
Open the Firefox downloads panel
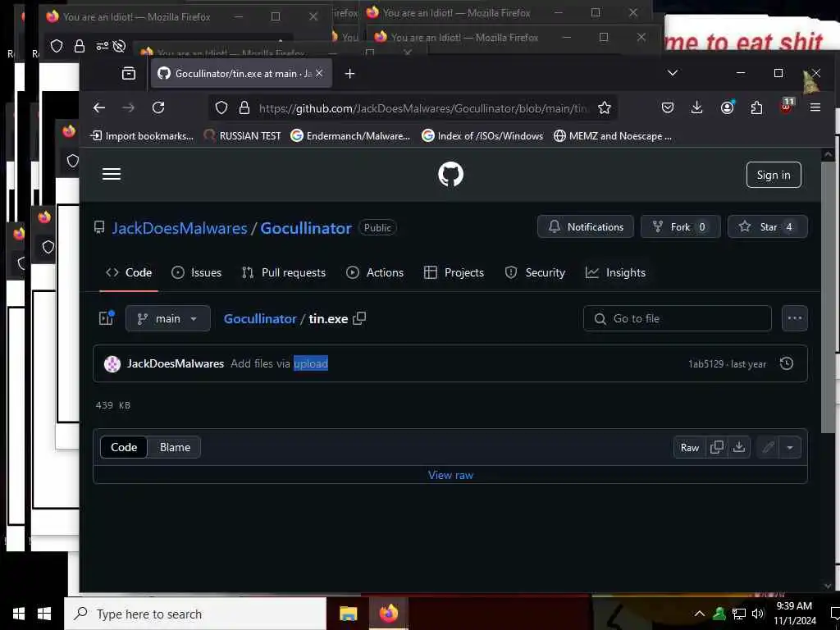697,107
